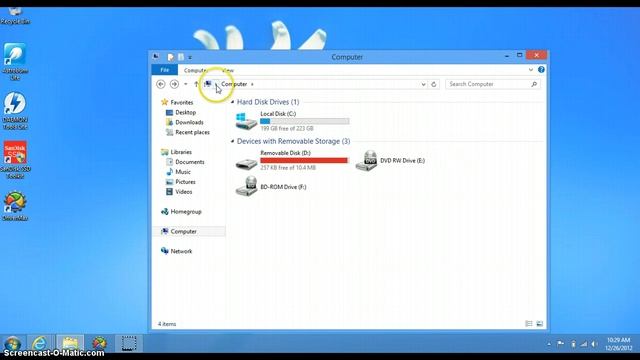The width and height of the screenshot is (640, 360).
Task: Open DAEMON Tools Lite desktop icon
Action: click(15, 111)
